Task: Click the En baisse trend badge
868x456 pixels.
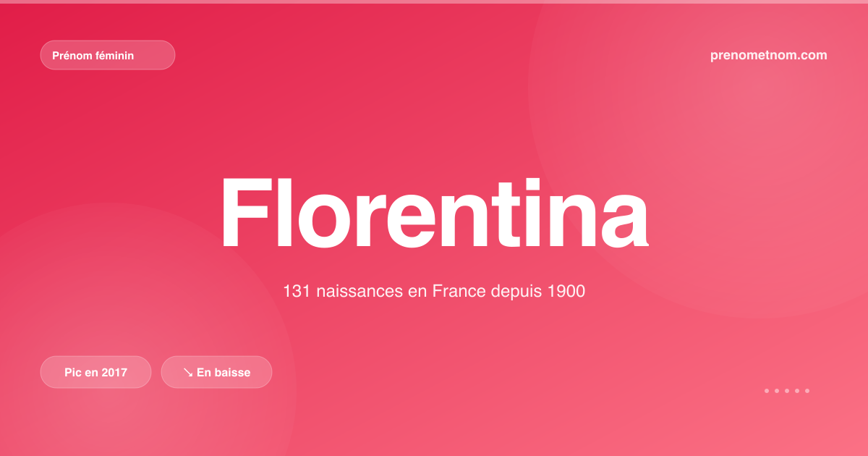Action: pos(216,372)
